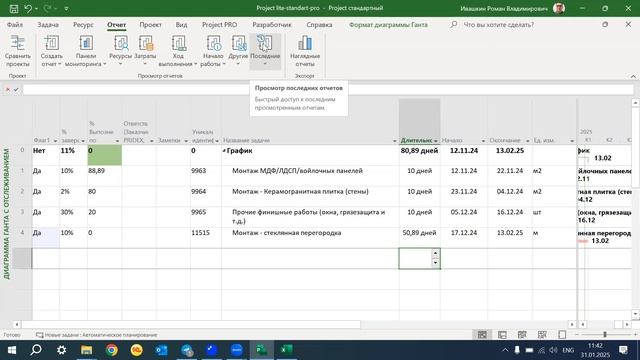
Task: Switch to Gantt Chart view in status bar
Action: 482,335
